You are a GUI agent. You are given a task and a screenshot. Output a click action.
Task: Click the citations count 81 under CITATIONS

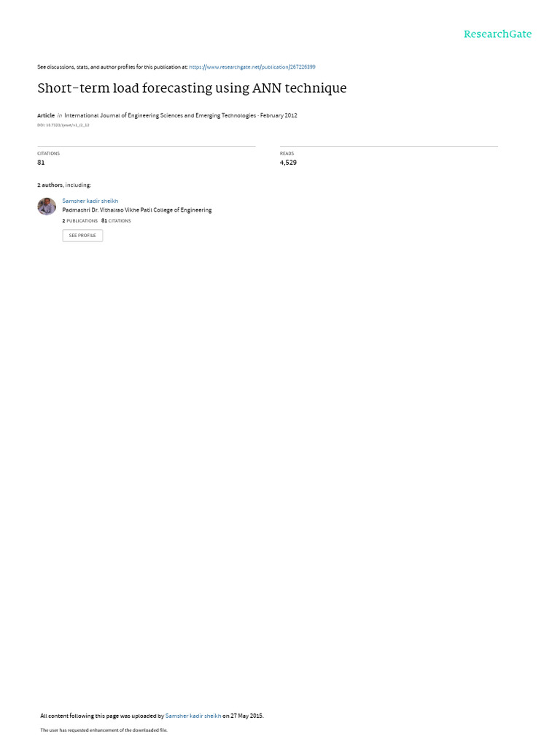tap(41, 163)
